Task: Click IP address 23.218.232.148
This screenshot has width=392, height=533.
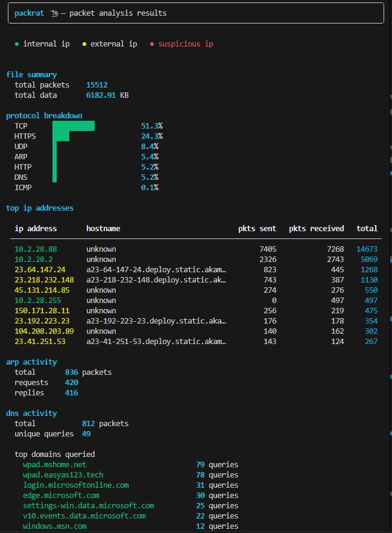Action: (x=44, y=279)
